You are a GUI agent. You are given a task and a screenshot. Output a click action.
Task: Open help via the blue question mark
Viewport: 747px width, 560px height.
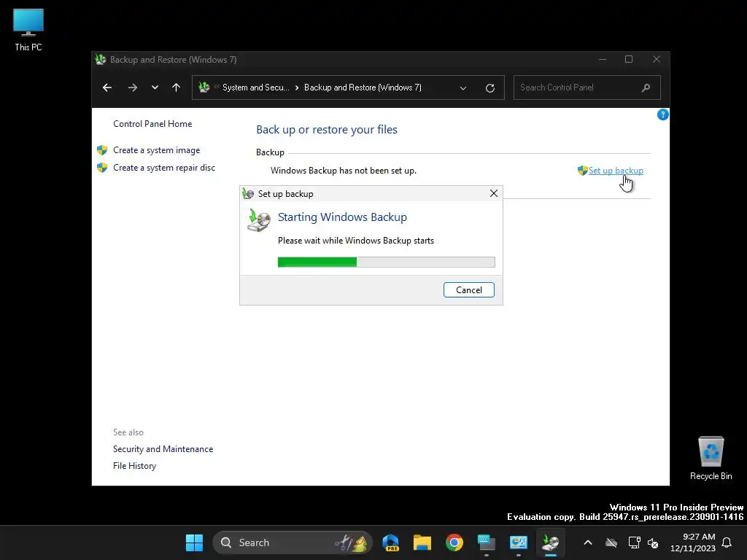pos(662,114)
